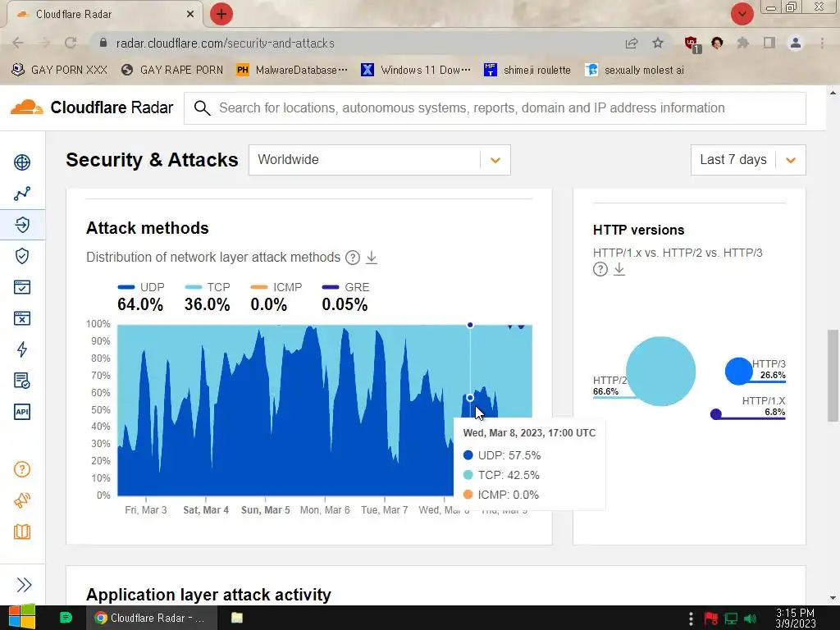Screen dimensions: 840x630
Task: Open the MalwareDatabase bookmark
Action: 293,70
